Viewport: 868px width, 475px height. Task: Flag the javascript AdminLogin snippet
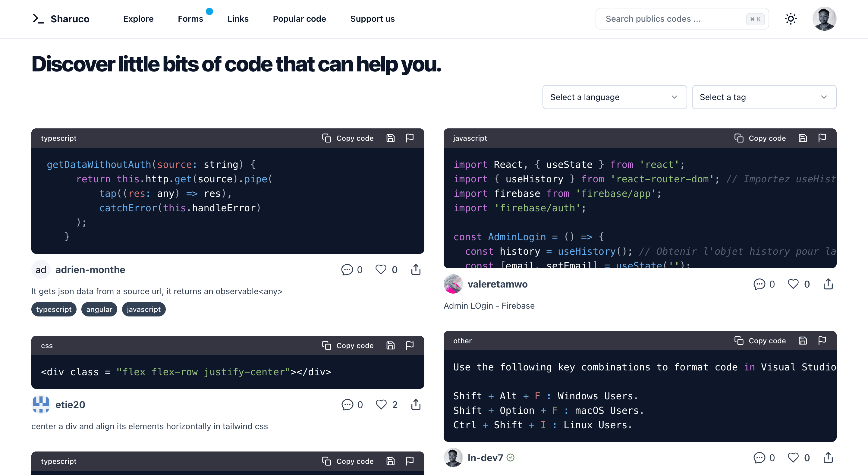[822, 138]
